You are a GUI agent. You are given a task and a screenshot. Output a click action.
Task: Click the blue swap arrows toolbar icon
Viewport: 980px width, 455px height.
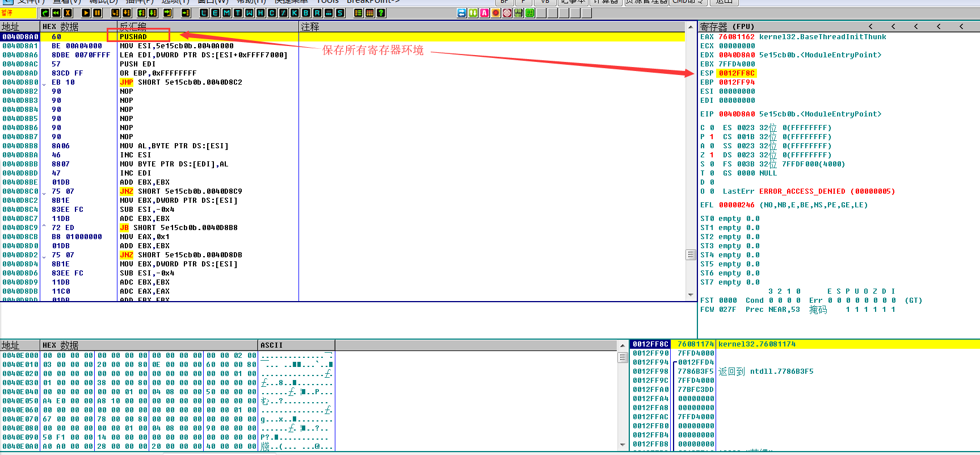462,12
